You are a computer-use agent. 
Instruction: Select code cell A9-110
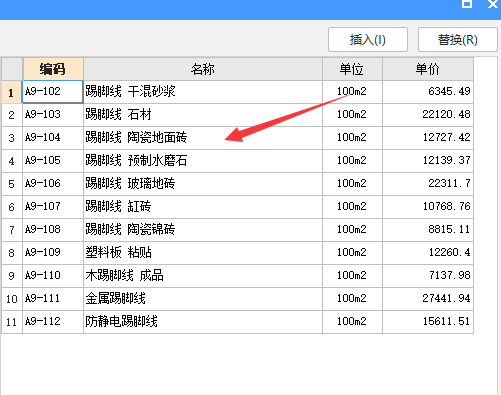[53, 276]
